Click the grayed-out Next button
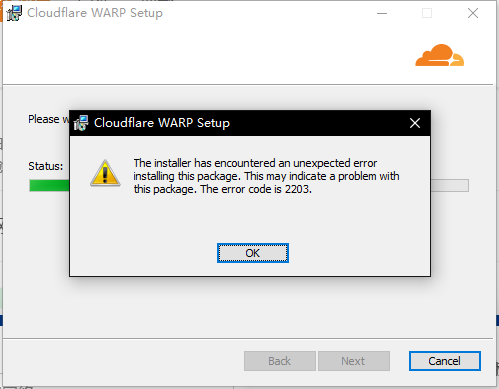499x389 pixels. [x=354, y=361]
